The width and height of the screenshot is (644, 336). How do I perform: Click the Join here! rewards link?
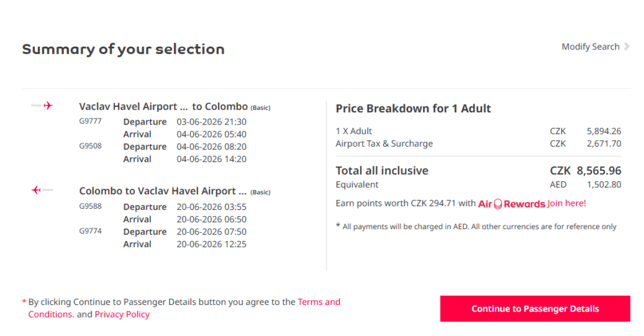tap(567, 203)
